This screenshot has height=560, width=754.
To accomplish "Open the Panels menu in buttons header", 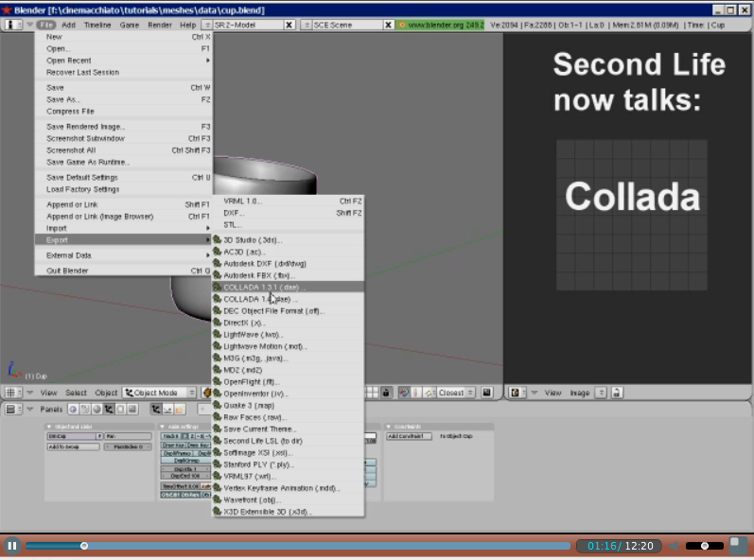I will coord(51,409).
